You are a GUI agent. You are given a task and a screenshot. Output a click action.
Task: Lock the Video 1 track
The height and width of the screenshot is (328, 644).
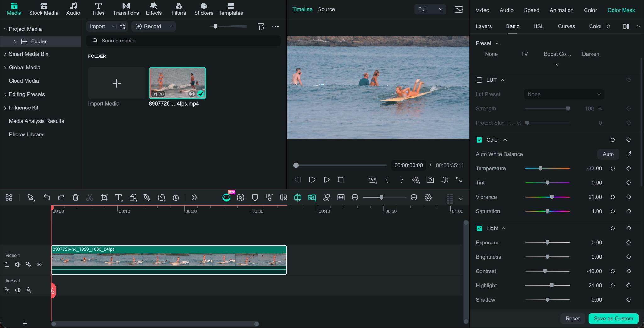7,265
